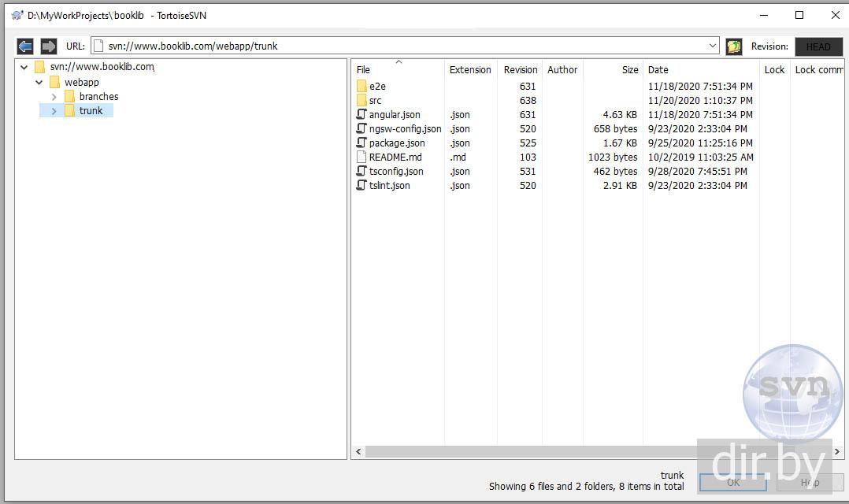Select the package.json file name
This screenshot has width=849, height=504.
397,143
